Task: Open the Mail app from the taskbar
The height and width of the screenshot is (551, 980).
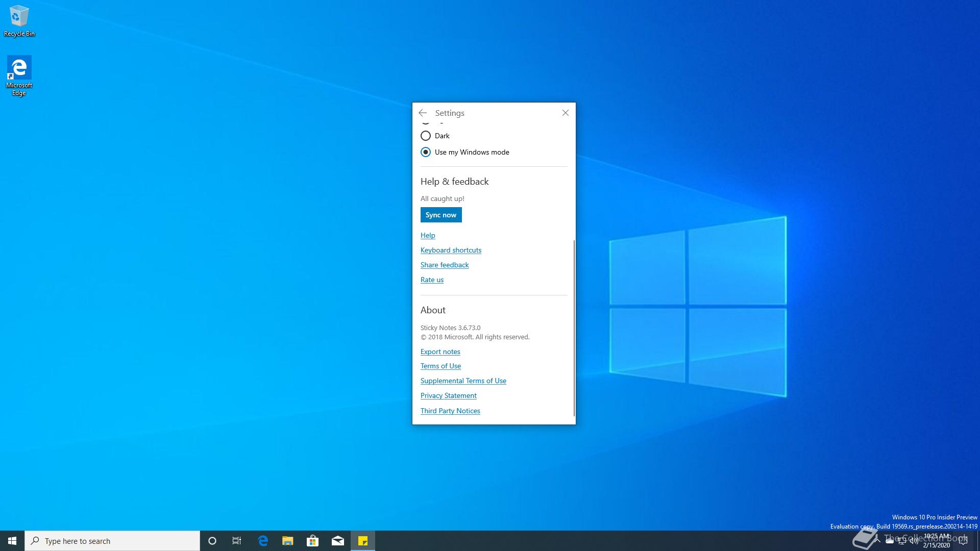Action: click(x=338, y=541)
